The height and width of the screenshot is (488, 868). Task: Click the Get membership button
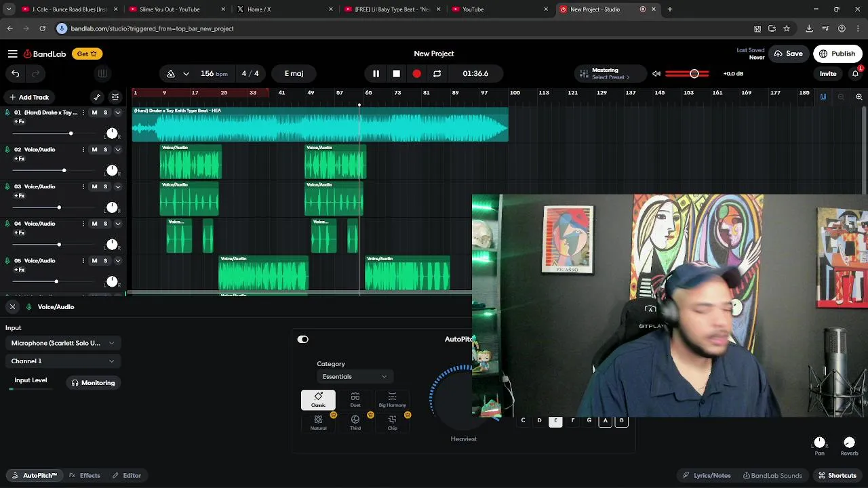86,54
